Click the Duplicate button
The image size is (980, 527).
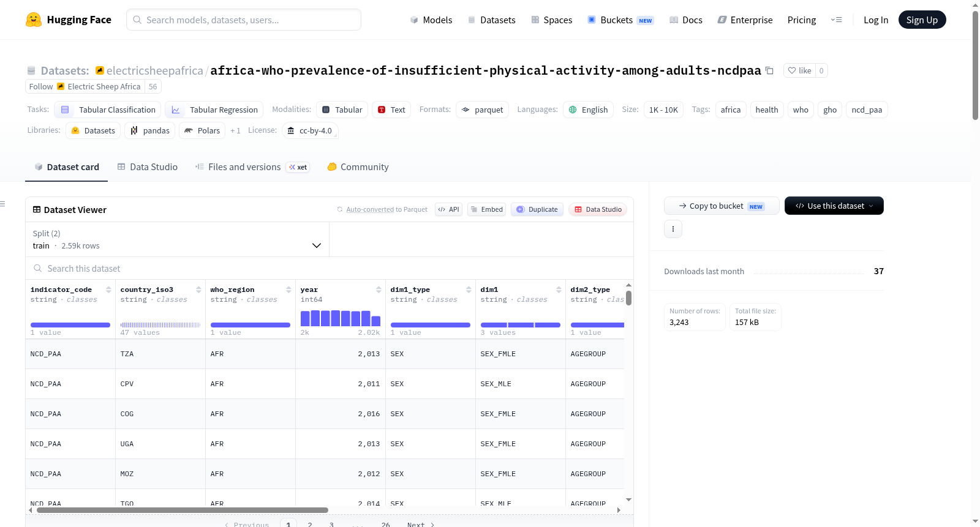[x=537, y=209]
